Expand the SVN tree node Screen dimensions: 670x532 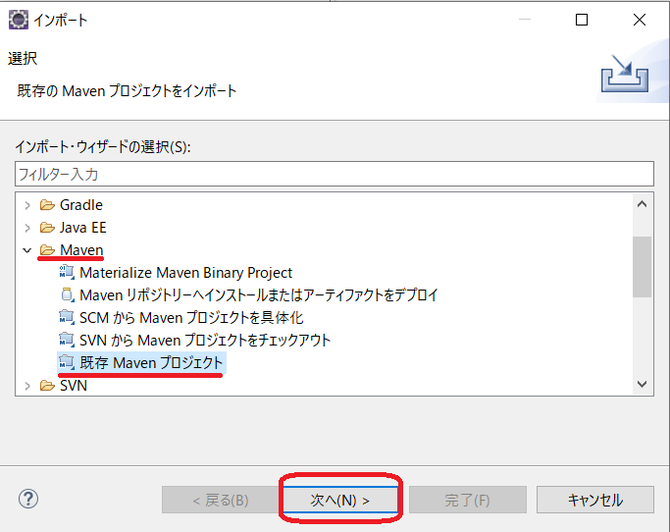pyautogui.click(x=27, y=386)
